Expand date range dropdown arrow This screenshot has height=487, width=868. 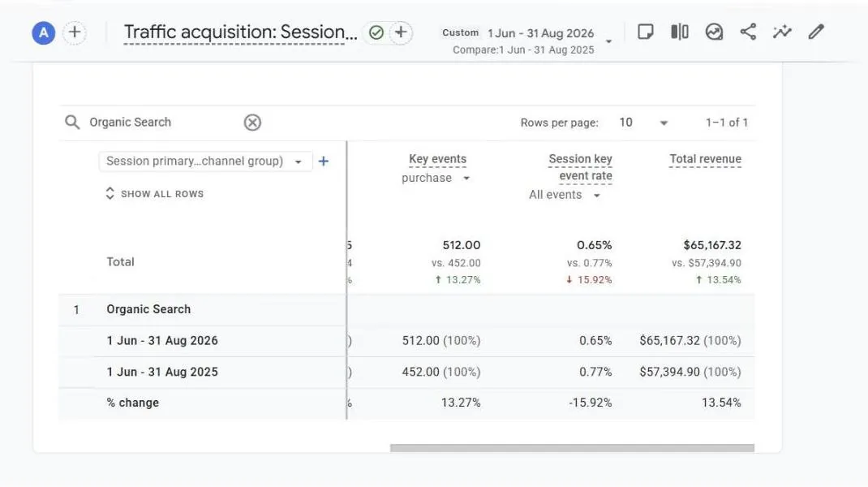point(608,41)
